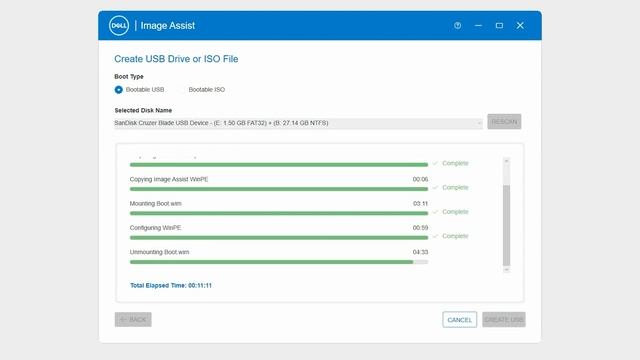Click the Copying Image Assist WinPE progress bar
The width and height of the screenshot is (640, 360).
click(279, 189)
